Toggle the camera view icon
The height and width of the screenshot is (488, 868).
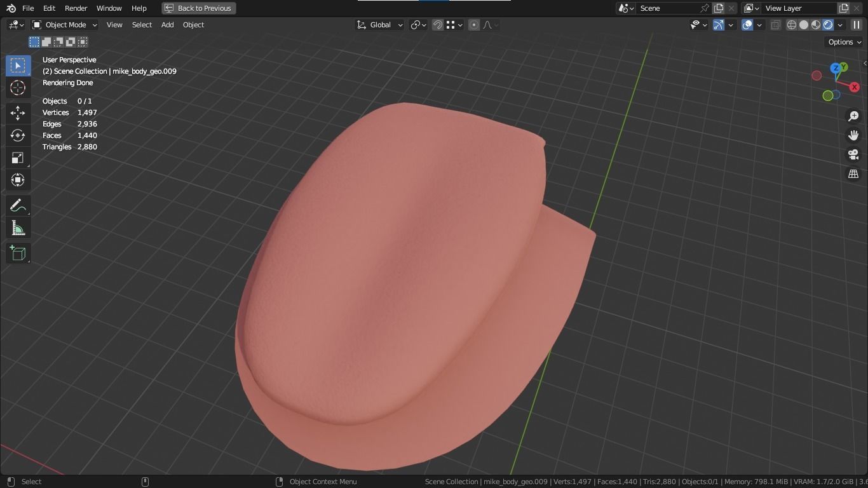[x=853, y=154]
